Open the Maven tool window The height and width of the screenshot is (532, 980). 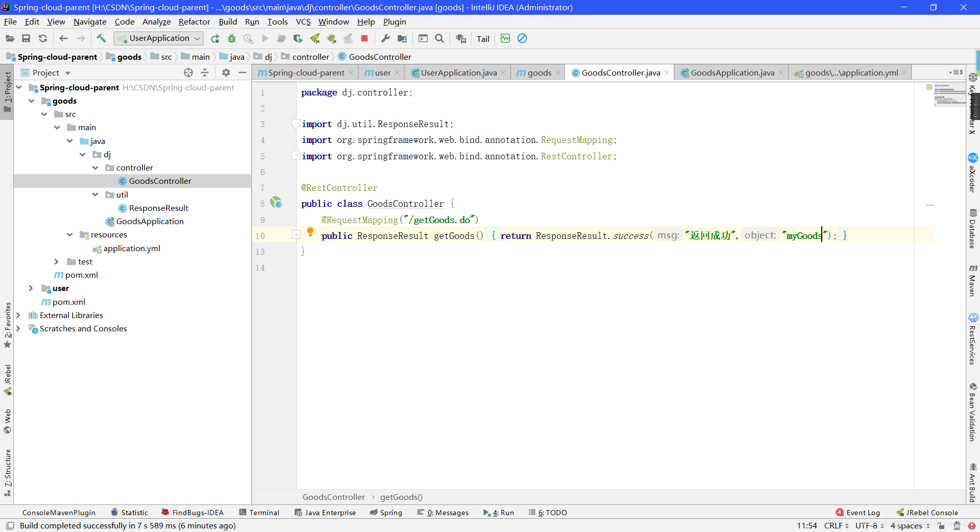pos(973,281)
